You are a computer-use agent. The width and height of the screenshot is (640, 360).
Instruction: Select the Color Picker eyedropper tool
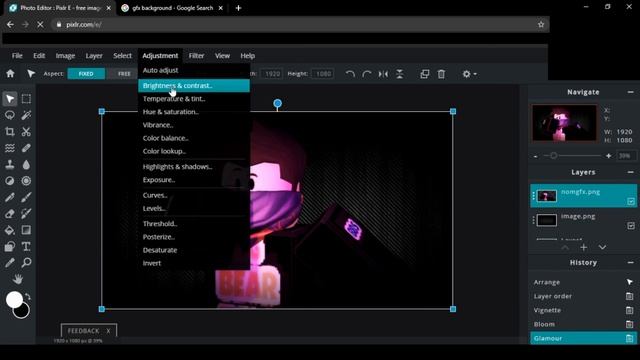tap(10, 262)
